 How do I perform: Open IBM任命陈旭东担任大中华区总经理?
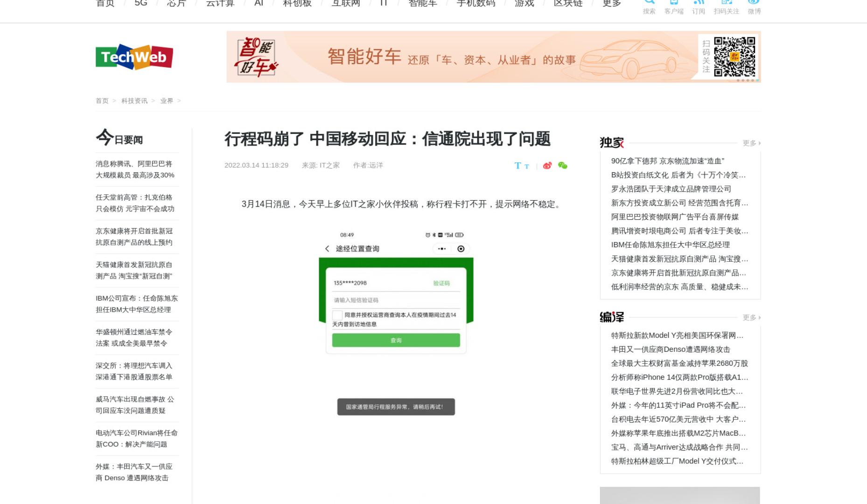coord(671,245)
